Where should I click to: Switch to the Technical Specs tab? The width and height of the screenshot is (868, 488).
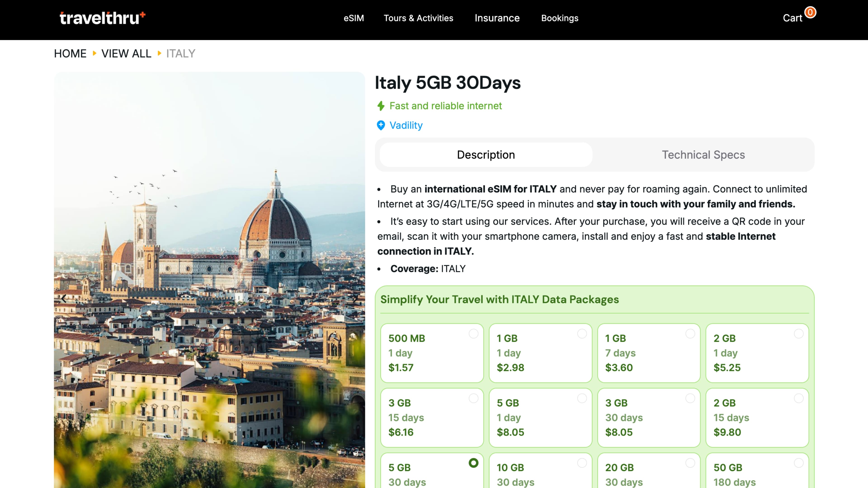[703, 155]
